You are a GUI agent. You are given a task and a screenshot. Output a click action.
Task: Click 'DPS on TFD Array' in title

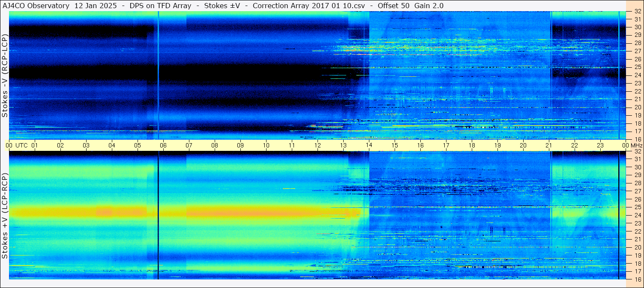160,6
